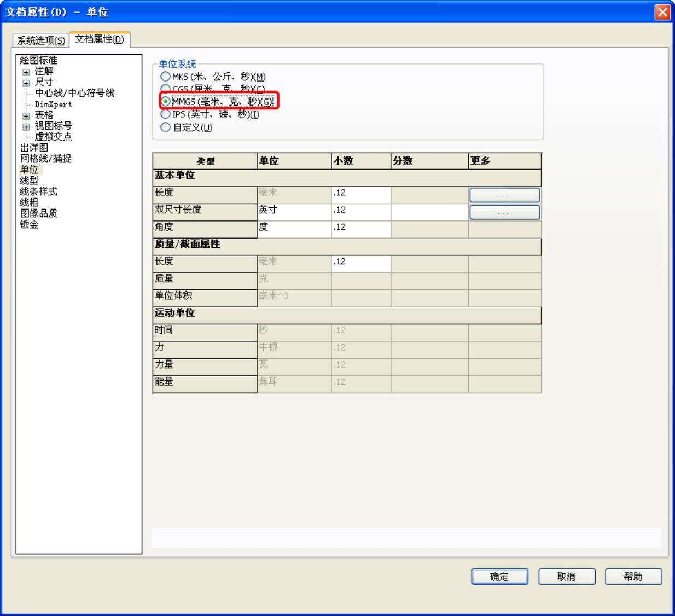This screenshot has height=616, width=675.
Task: Select 表格 label in the tree
Action: tap(44, 115)
